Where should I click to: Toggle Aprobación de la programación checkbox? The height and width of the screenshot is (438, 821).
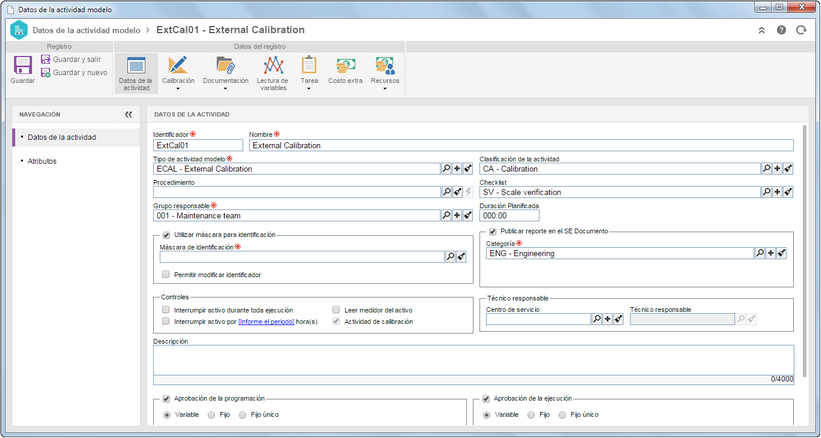point(166,399)
